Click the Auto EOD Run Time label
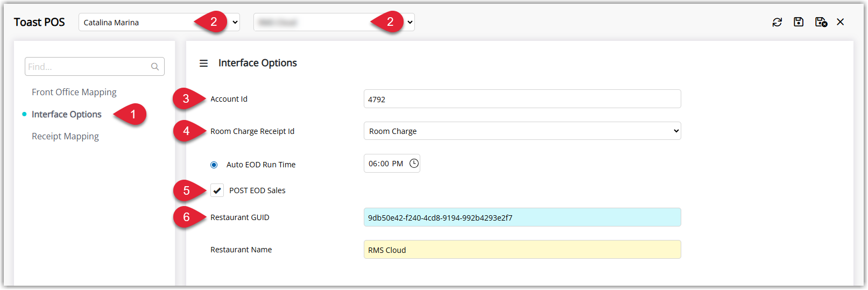868x290 pixels. pos(261,165)
